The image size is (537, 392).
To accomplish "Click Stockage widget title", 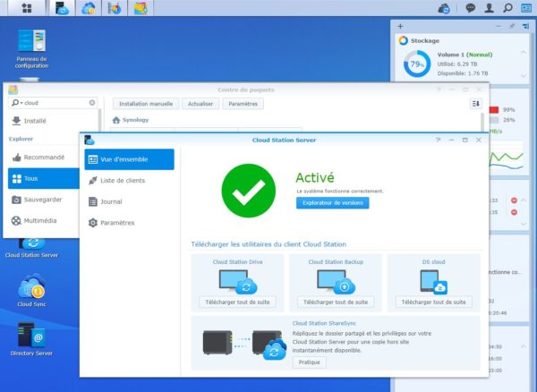I will point(425,41).
